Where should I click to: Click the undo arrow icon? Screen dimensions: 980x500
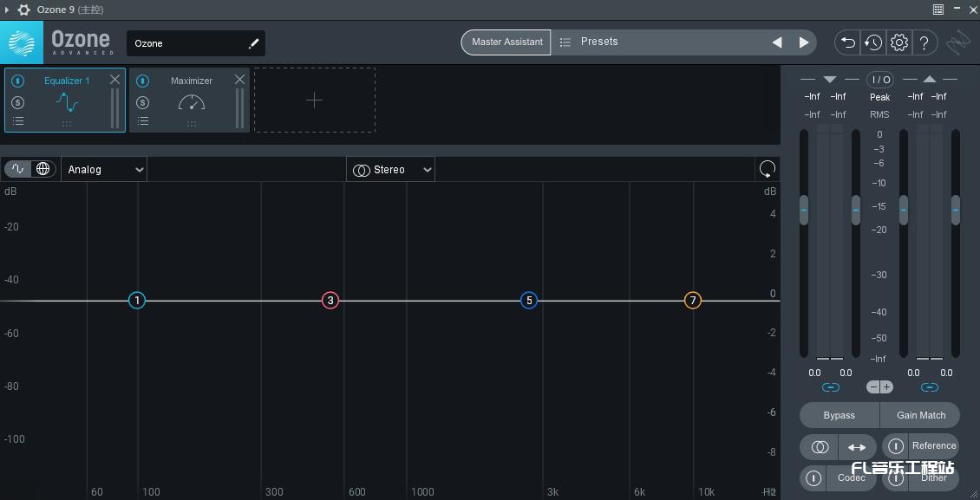pos(846,42)
